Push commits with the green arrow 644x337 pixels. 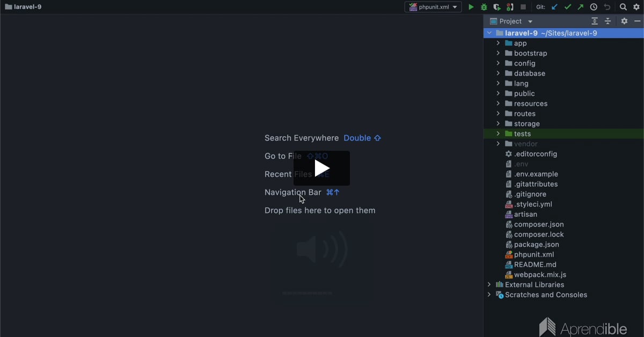click(x=581, y=7)
